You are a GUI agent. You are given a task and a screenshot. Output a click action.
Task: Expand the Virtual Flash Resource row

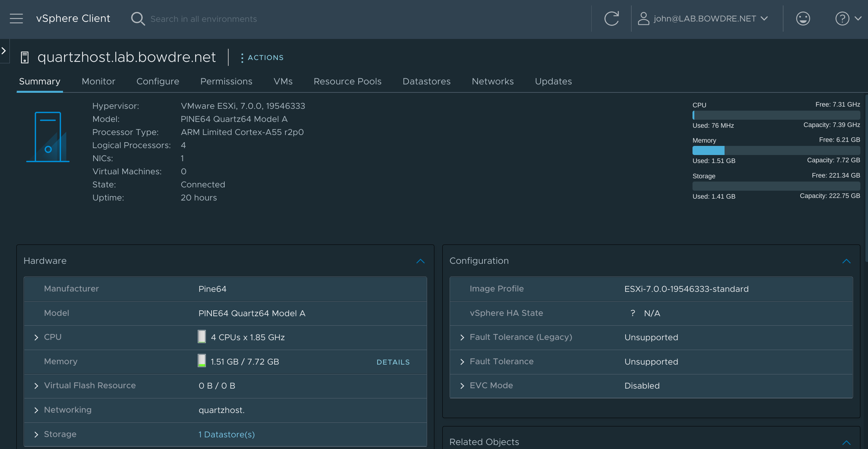click(x=36, y=386)
